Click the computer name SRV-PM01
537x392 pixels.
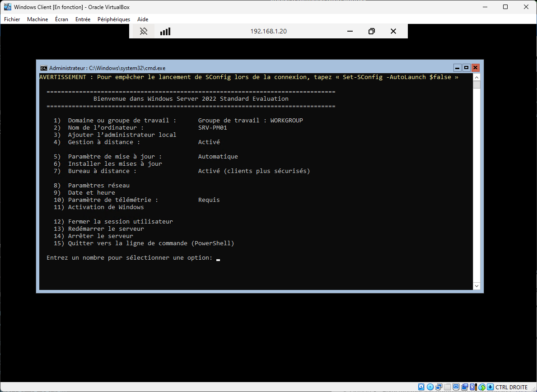pos(212,128)
